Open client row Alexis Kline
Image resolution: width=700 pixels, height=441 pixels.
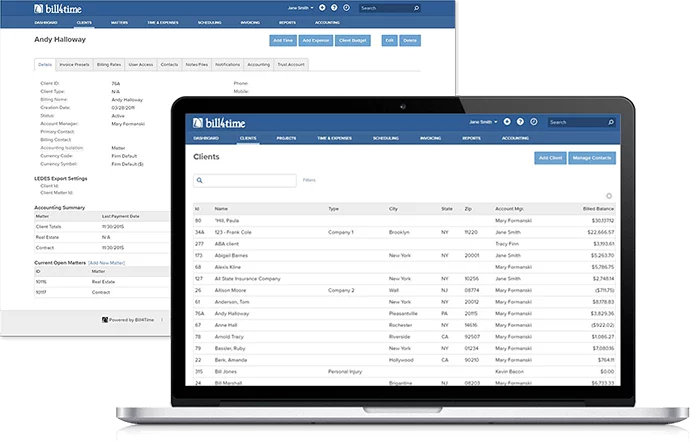coord(404,267)
